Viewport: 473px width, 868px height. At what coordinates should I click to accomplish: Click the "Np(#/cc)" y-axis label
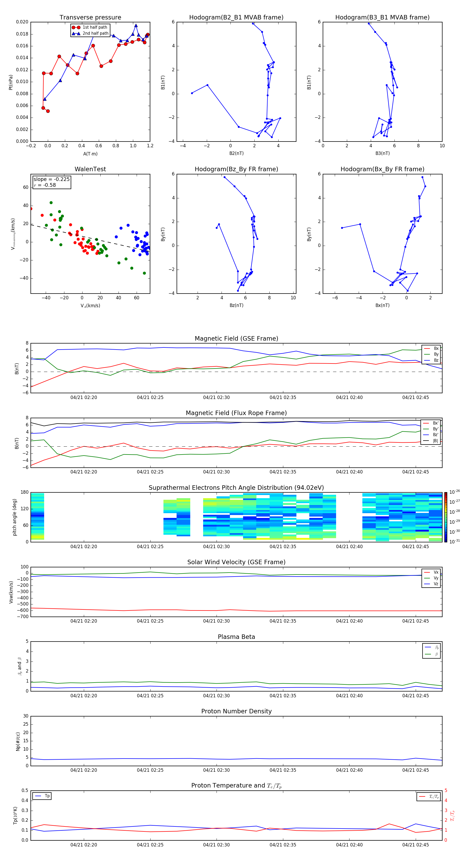click(18, 741)
